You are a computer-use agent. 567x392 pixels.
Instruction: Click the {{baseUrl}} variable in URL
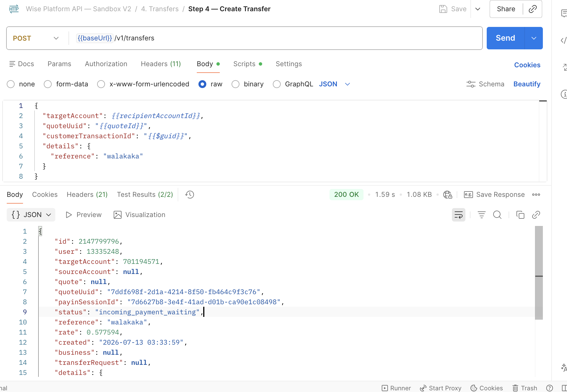(95, 38)
